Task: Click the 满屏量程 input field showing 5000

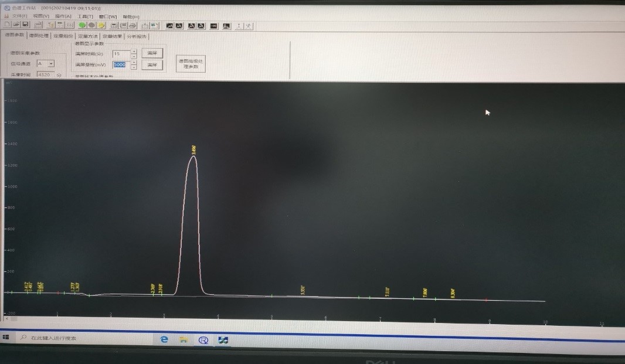Action: point(120,64)
